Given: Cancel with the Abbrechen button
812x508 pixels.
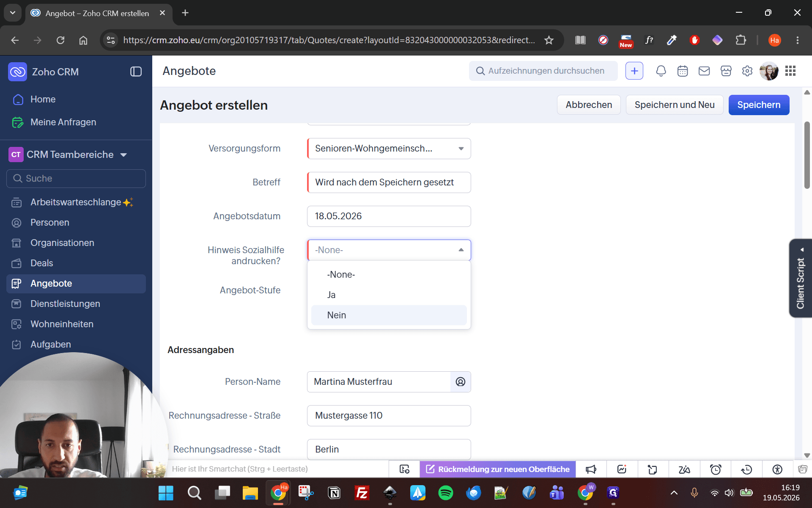Looking at the screenshot, I should click(x=589, y=105).
